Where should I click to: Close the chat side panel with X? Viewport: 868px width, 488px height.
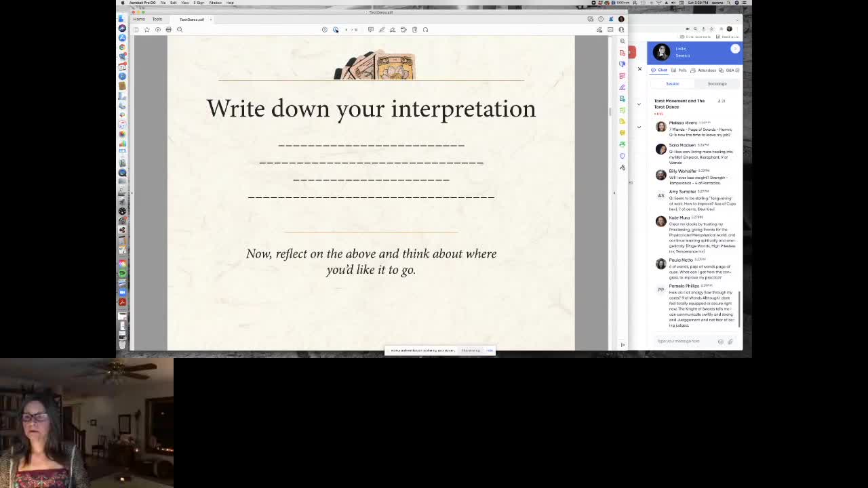pyautogui.click(x=639, y=68)
